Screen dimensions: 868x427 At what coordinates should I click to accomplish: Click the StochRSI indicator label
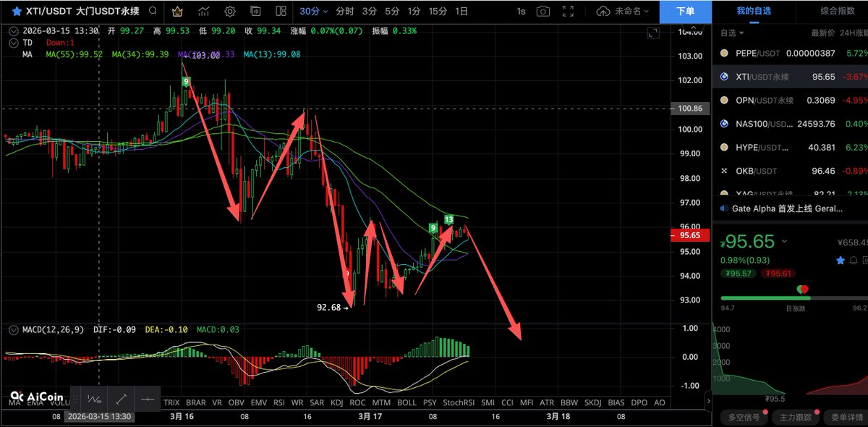459,402
